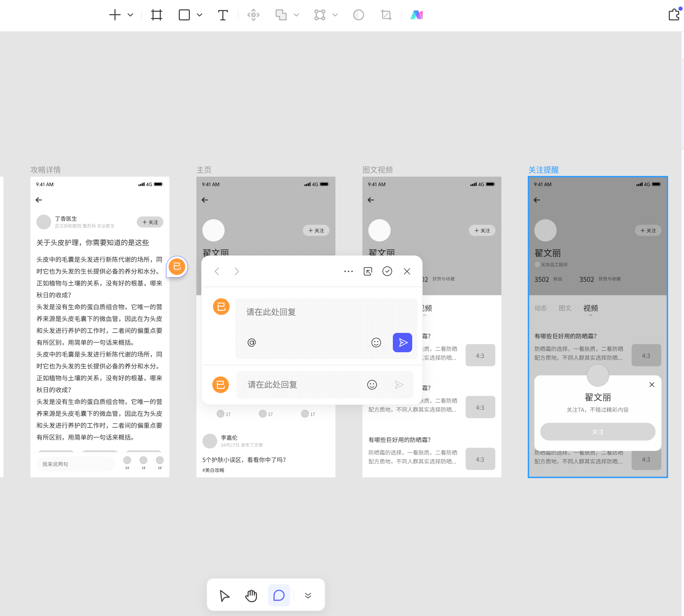Screen dimensions: 684x616
Task: Click the crop tool icon
Action: 386,15
